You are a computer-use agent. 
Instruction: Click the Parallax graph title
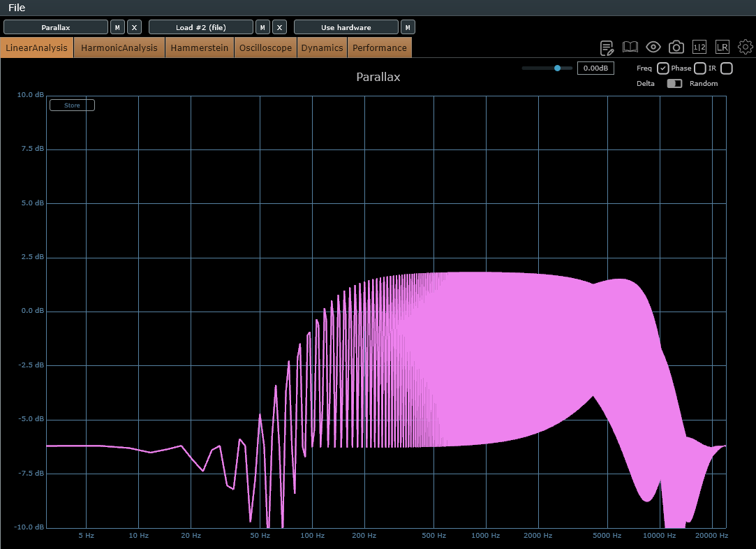click(x=378, y=78)
